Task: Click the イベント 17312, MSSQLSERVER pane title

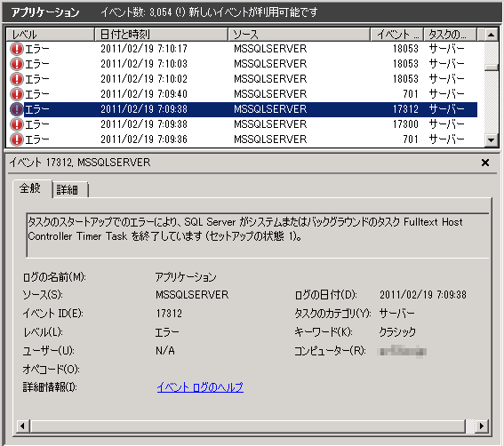Action: tap(80, 163)
